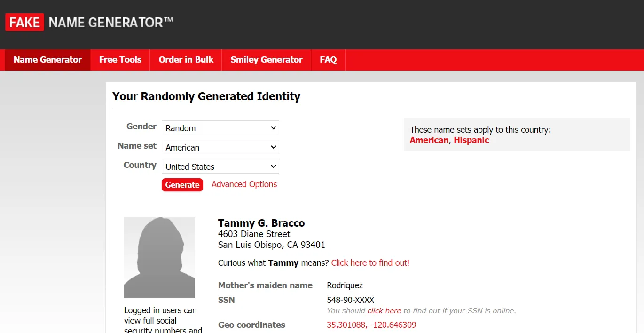This screenshot has width=644, height=333.
Task: Click 'Click here to find out!' link
Action: point(370,263)
